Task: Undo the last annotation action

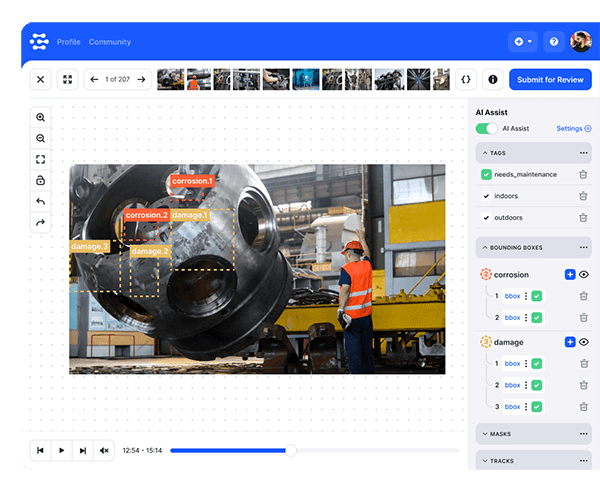Action: pyautogui.click(x=41, y=201)
